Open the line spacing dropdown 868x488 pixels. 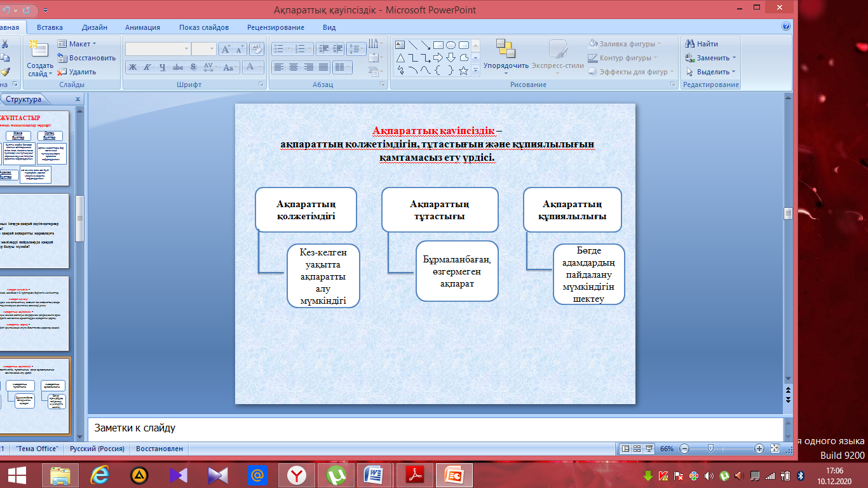356,48
